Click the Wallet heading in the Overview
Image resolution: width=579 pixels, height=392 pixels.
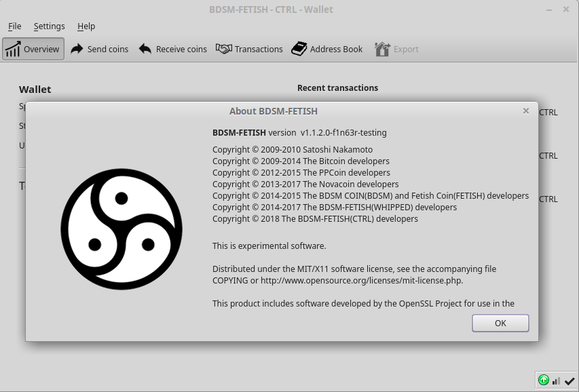pyautogui.click(x=35, y=90)
